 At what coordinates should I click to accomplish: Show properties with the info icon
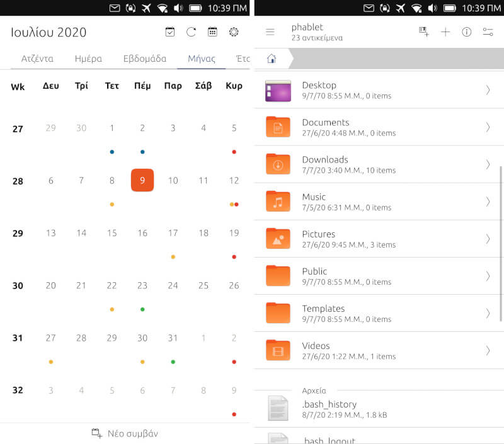466,32
